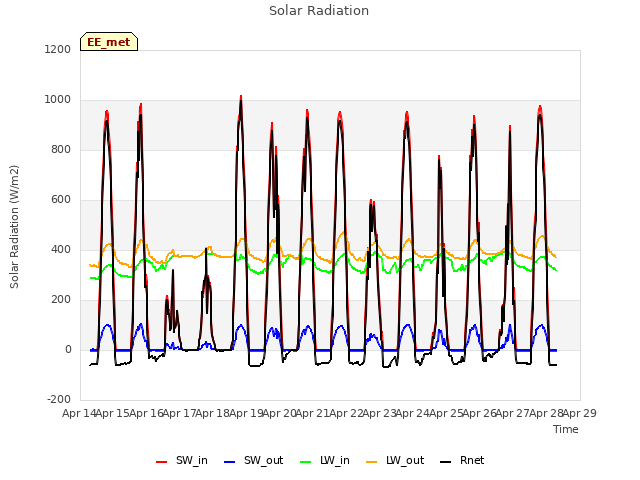
Task: Click the Apr 17 x-axis label
Action: [179, 413]
